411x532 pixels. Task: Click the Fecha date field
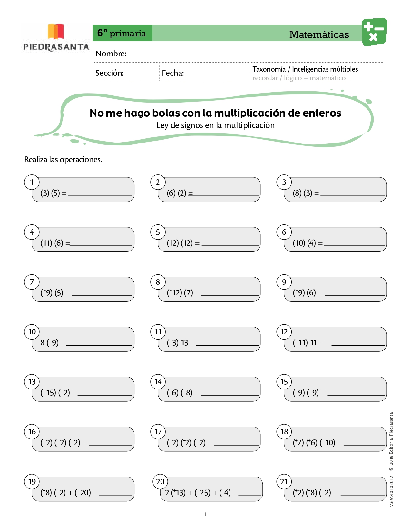204,73
